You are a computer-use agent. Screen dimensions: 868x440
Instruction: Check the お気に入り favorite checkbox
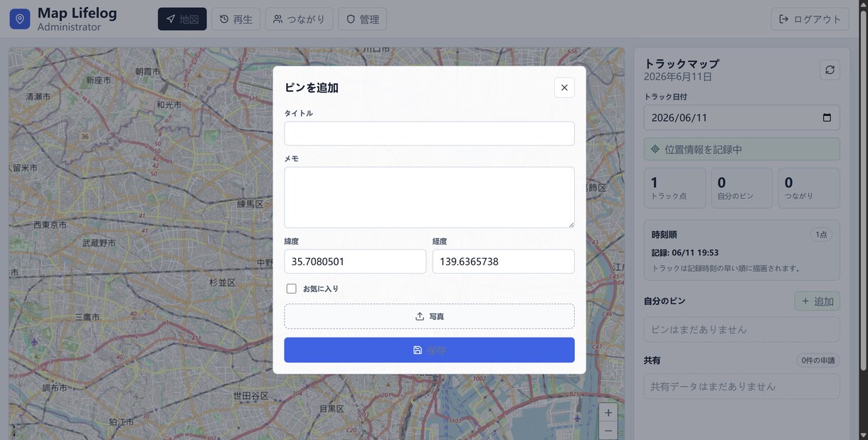click(291, 289)
